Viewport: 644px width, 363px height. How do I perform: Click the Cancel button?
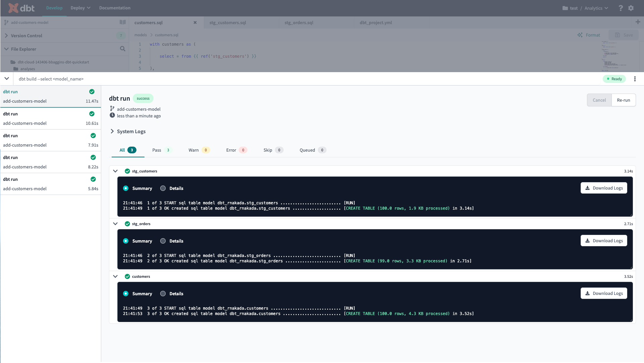coord(599,100)
